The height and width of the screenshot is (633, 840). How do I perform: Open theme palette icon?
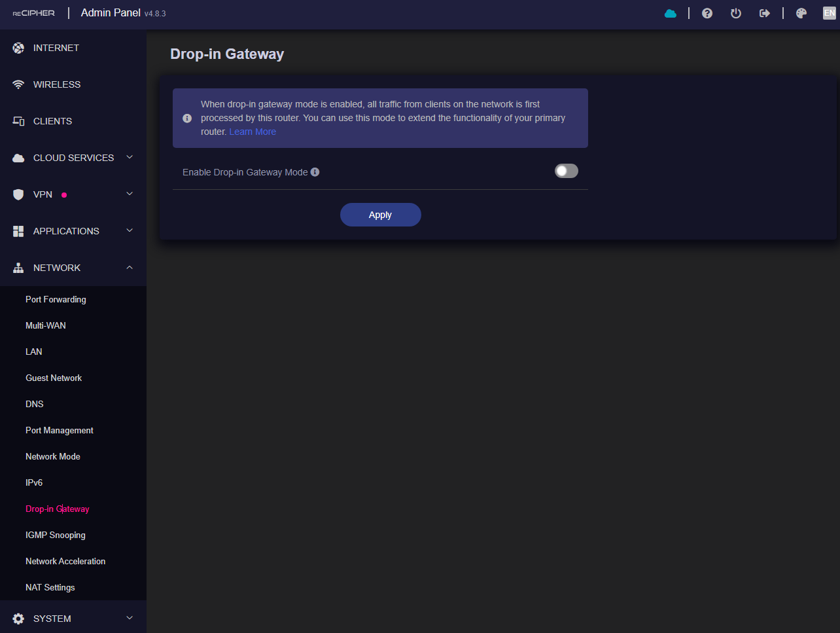801,13
